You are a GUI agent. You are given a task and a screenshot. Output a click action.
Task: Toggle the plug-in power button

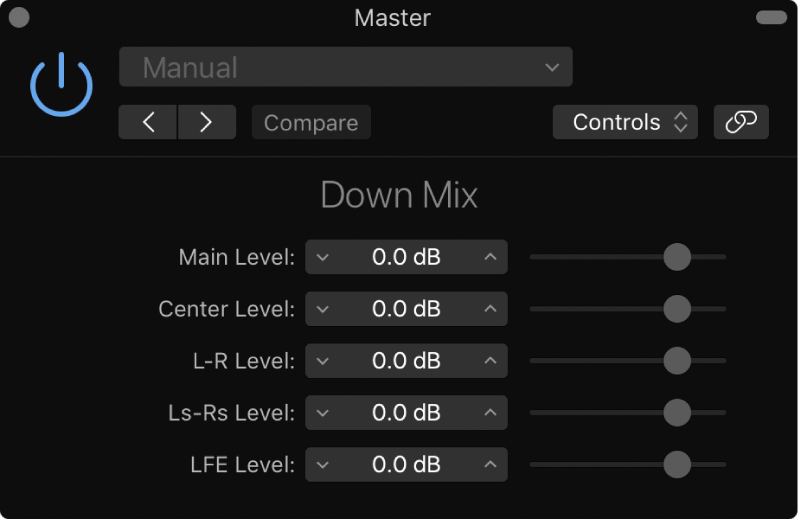click(x=61, y=86)
